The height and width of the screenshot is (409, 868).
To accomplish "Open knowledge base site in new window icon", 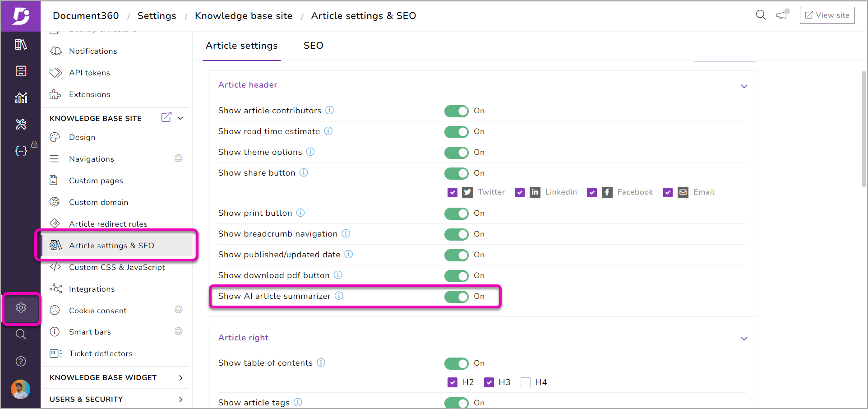I will coord(166,117).
